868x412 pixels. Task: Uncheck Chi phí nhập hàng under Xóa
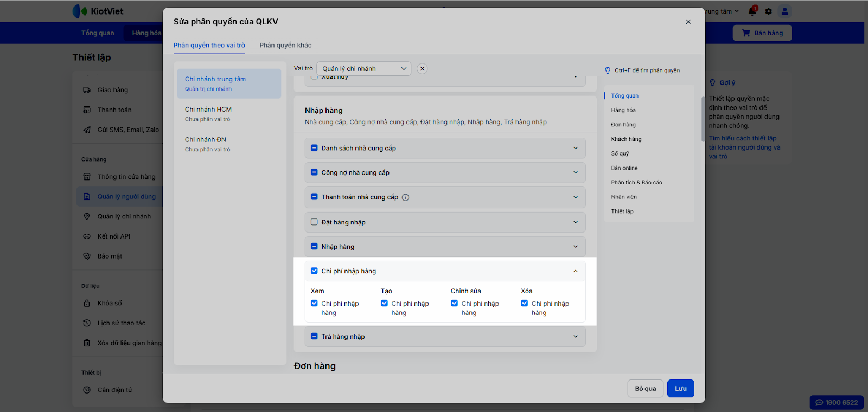pyautogui.click(x=525, y=304)
